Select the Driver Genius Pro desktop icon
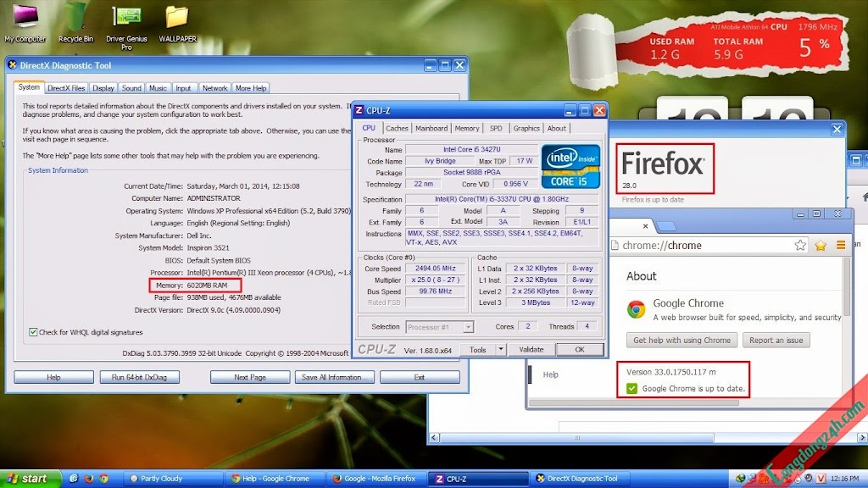 click(127, 26)
